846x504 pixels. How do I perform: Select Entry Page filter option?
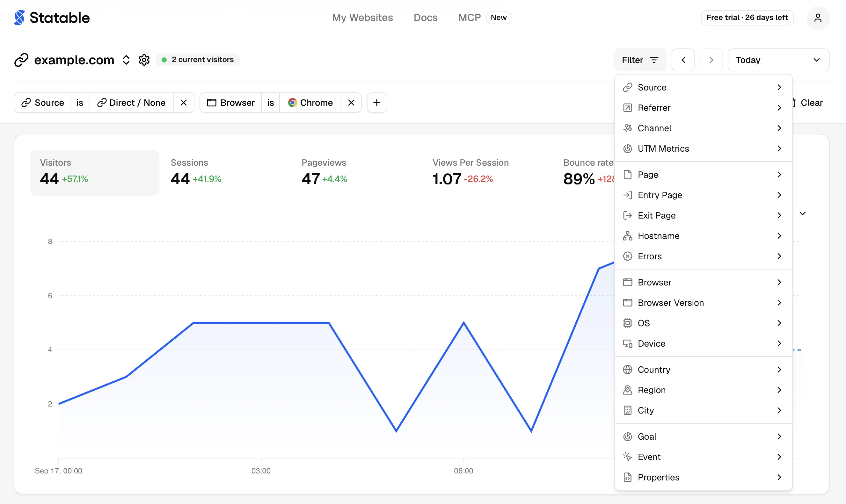coord(703,195)
